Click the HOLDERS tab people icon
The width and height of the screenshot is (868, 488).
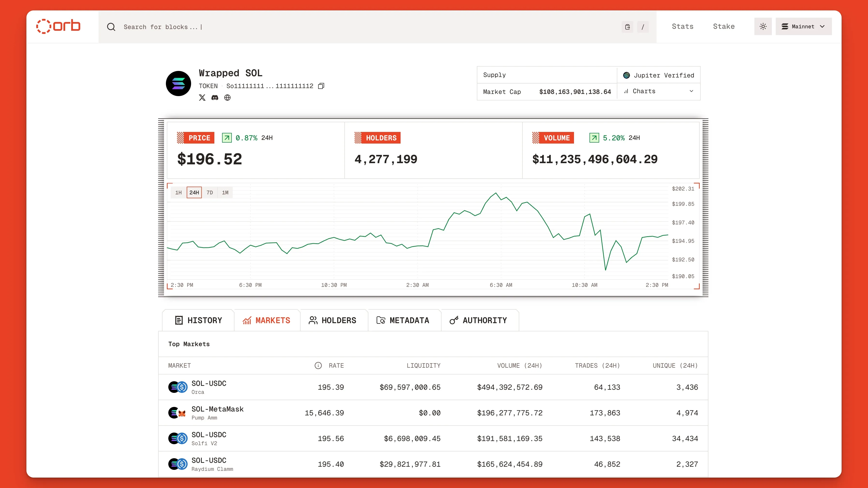click(x=313, y=320)
